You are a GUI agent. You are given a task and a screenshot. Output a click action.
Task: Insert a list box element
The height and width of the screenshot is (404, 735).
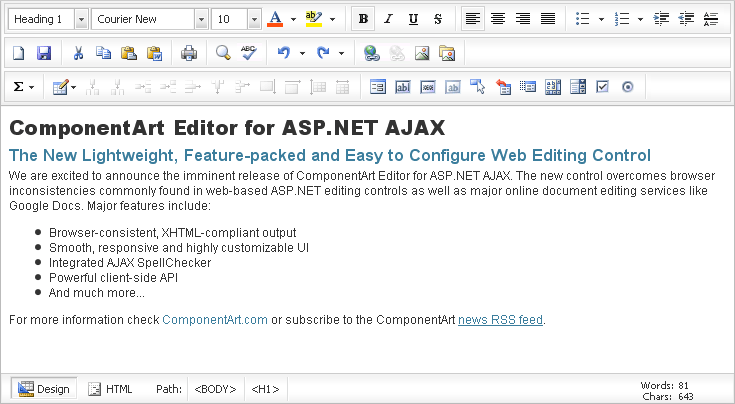tap(553, 87)
